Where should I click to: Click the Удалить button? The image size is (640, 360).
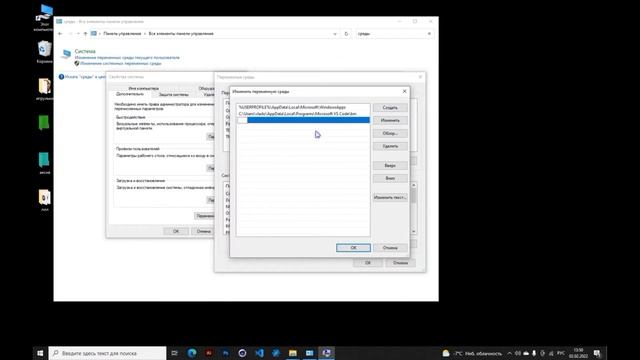(x=390, y=146)
